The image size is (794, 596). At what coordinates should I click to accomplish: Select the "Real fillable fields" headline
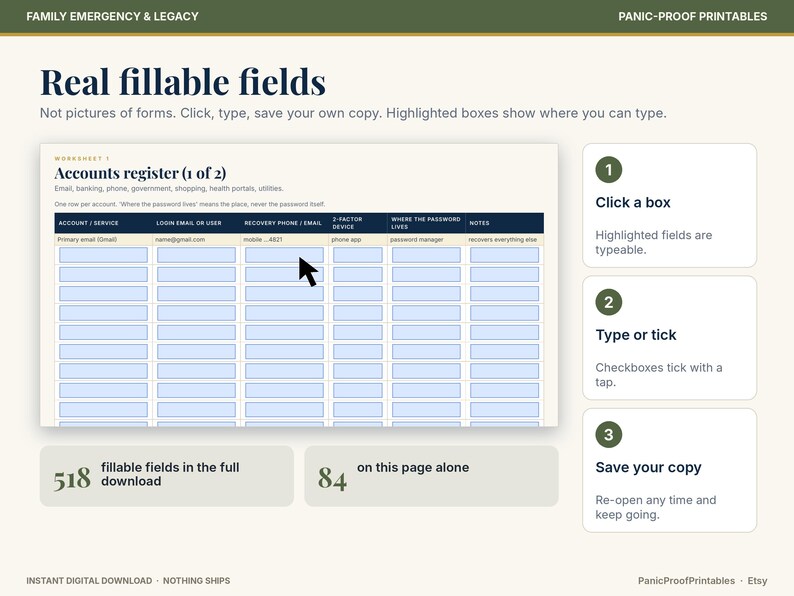[x=183, y=82]
